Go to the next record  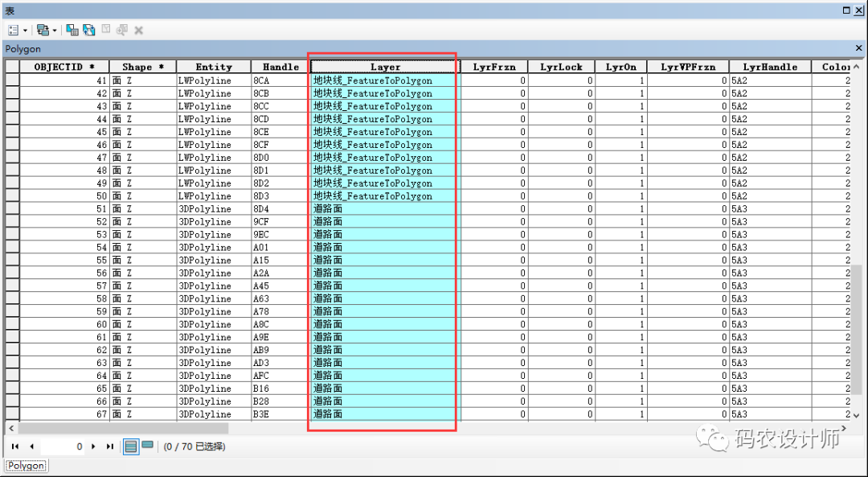click(93, 446)
